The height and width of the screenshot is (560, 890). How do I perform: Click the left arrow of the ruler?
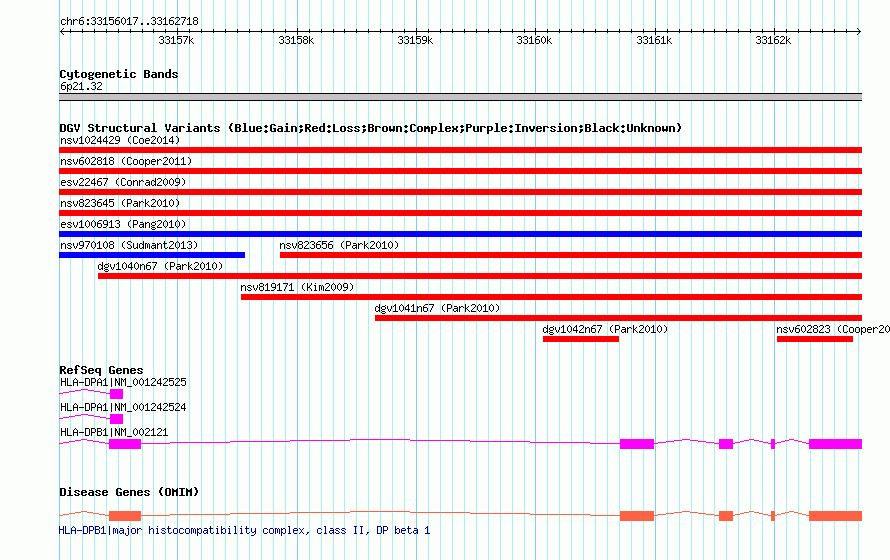tap(62, 32)
